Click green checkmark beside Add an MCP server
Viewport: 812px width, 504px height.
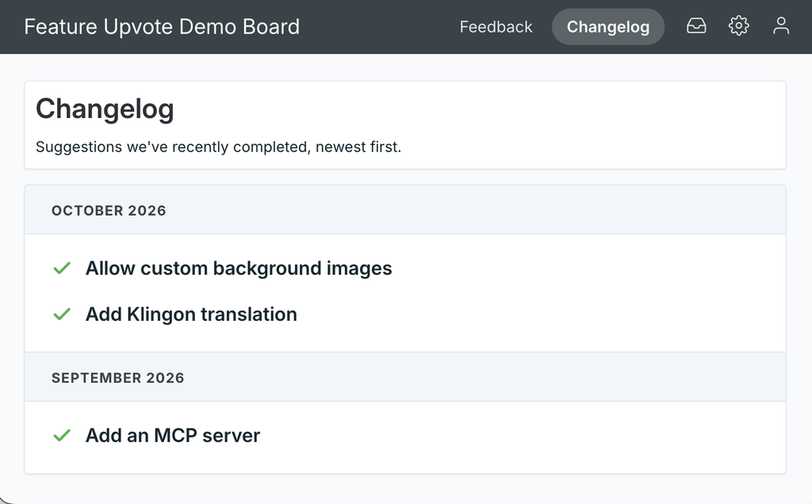click(62, 435)
